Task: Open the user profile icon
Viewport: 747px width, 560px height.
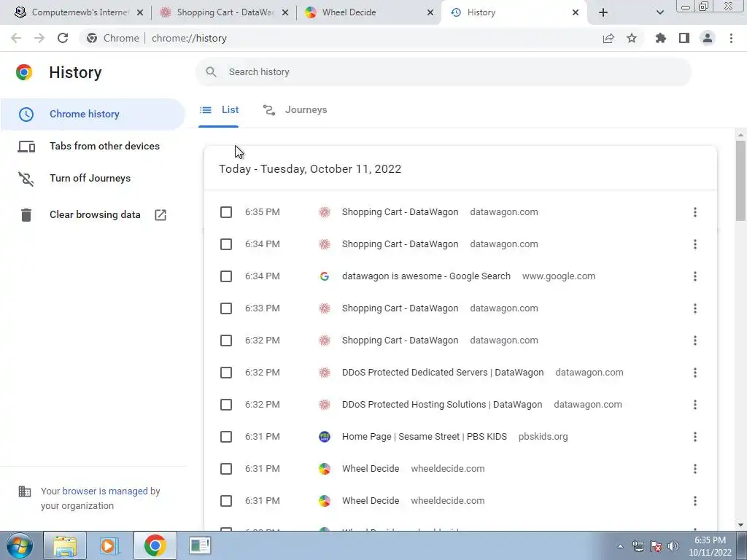Action: click(708, 38)
